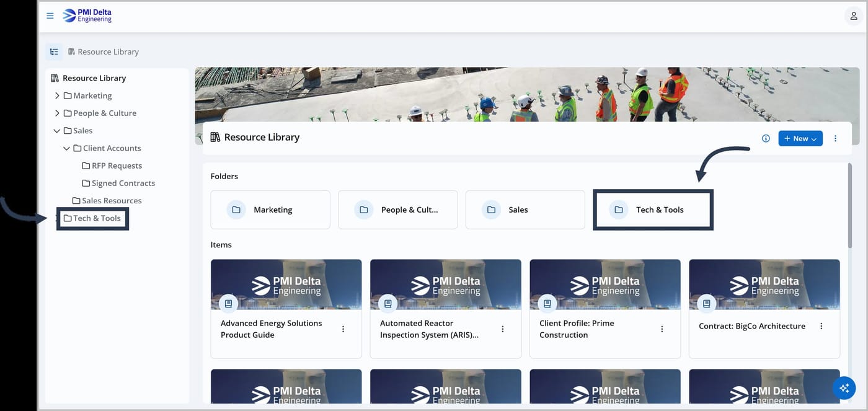
Task: Click the Resource Library breadcrumb link
Action: 108,52
